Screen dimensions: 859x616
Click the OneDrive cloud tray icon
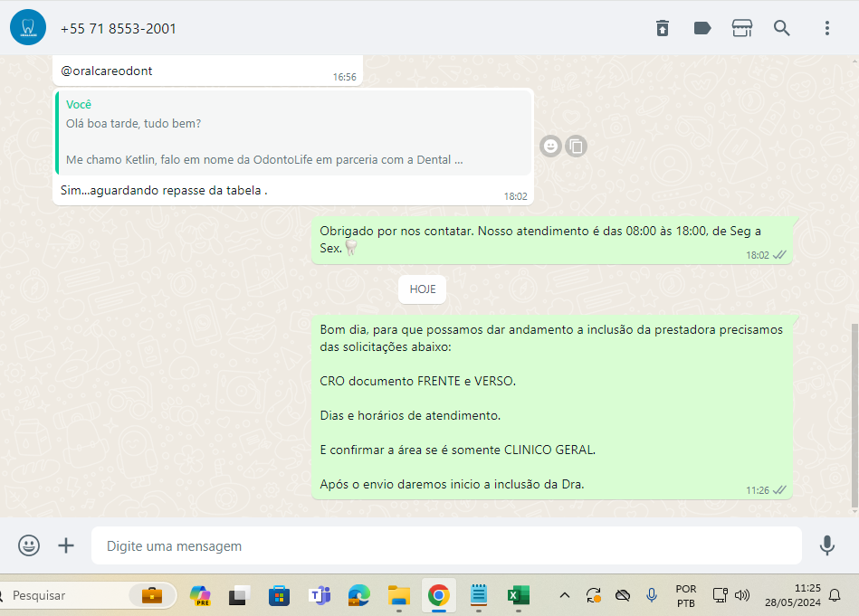(623, 595)
